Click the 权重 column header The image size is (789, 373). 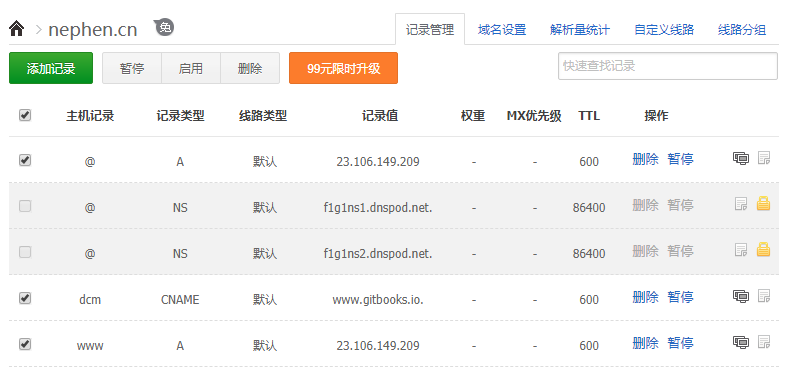pyautogui.click(x=473, y=116)
